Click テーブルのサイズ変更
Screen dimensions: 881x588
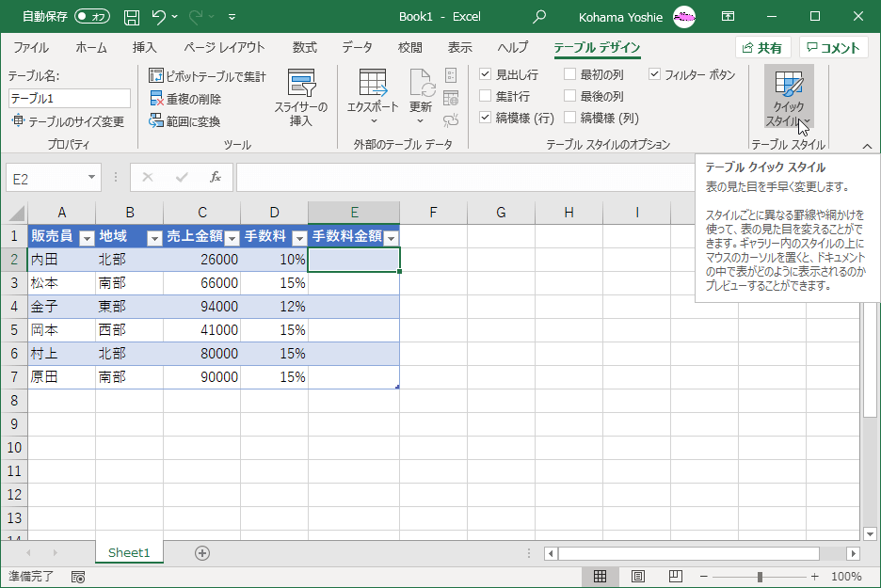(69, 118)
